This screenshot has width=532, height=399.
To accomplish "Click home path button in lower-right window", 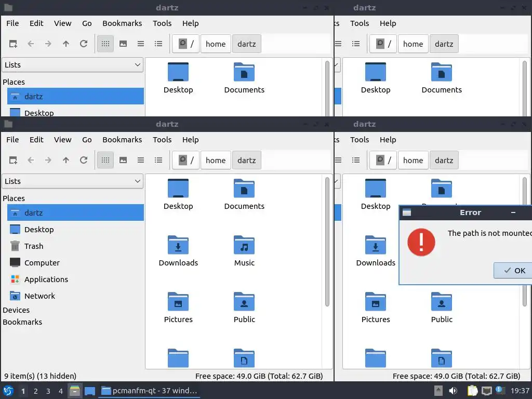I will point(413,160).
